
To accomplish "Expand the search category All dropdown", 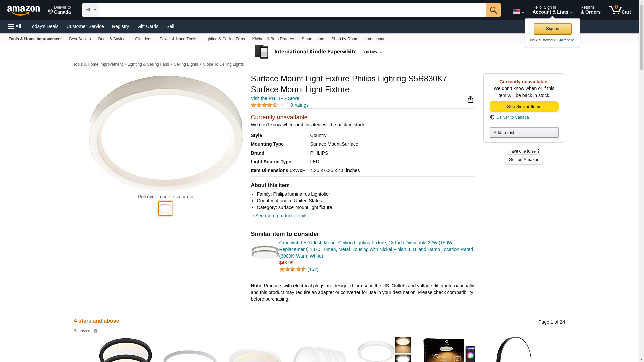I will pos(90,10).
